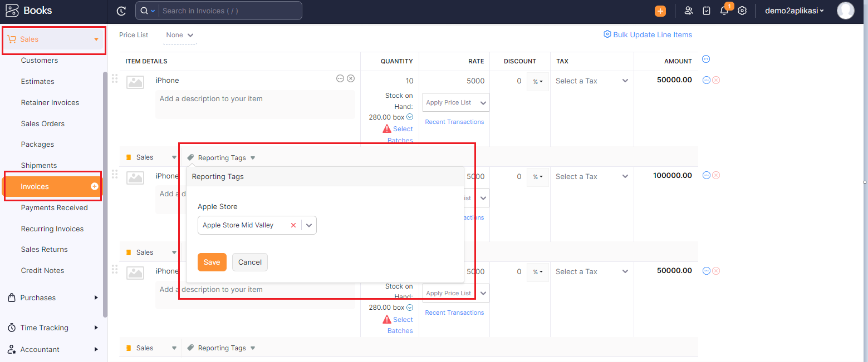Viewport: 868px width, 362px height.
Task: Open the recent activity clock icon
Action: (x=121, y=11)
